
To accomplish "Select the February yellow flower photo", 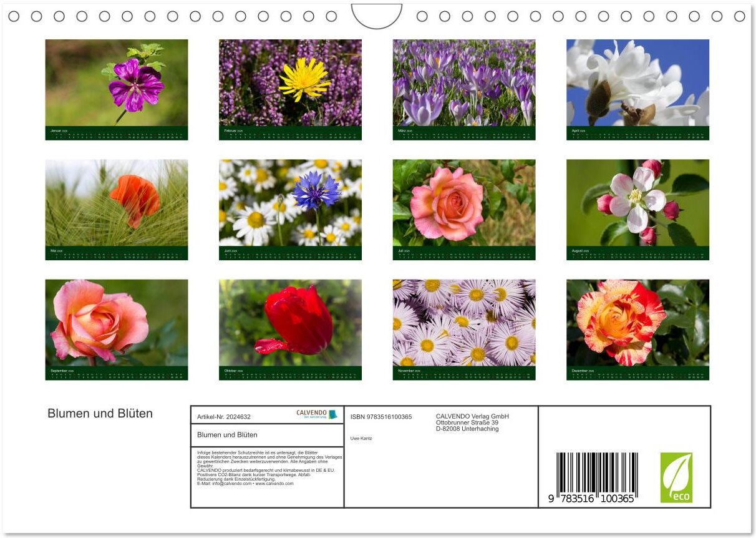I will coord(290,83).
